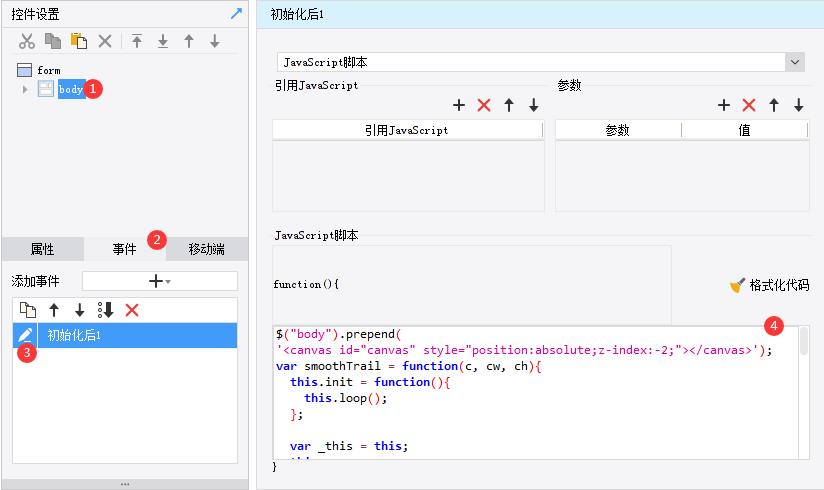Screen dimensions: 824x490
Task: Switch to the 移动端 tab
Action: (206, 249)
